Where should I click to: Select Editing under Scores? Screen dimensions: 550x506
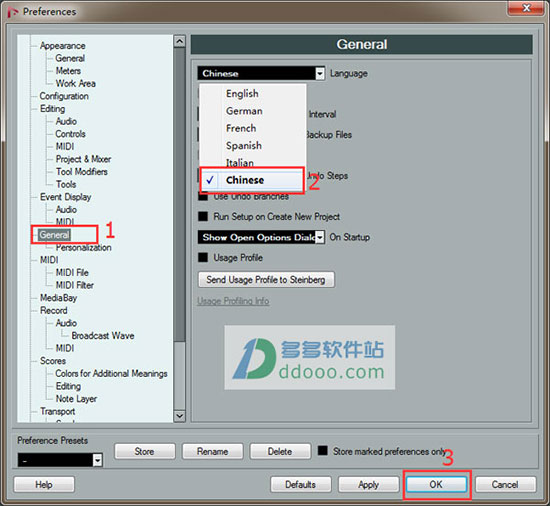tap(68, 386)
